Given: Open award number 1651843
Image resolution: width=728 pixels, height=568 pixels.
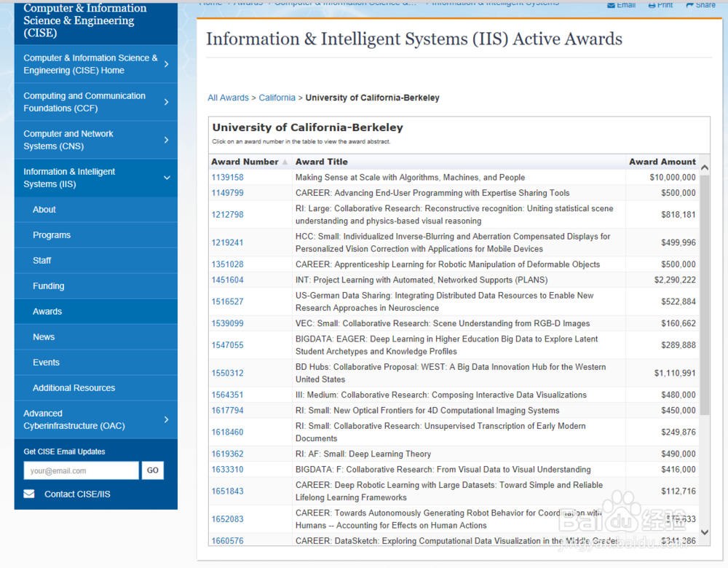Looking at the screenshot, I should point(227,491).
